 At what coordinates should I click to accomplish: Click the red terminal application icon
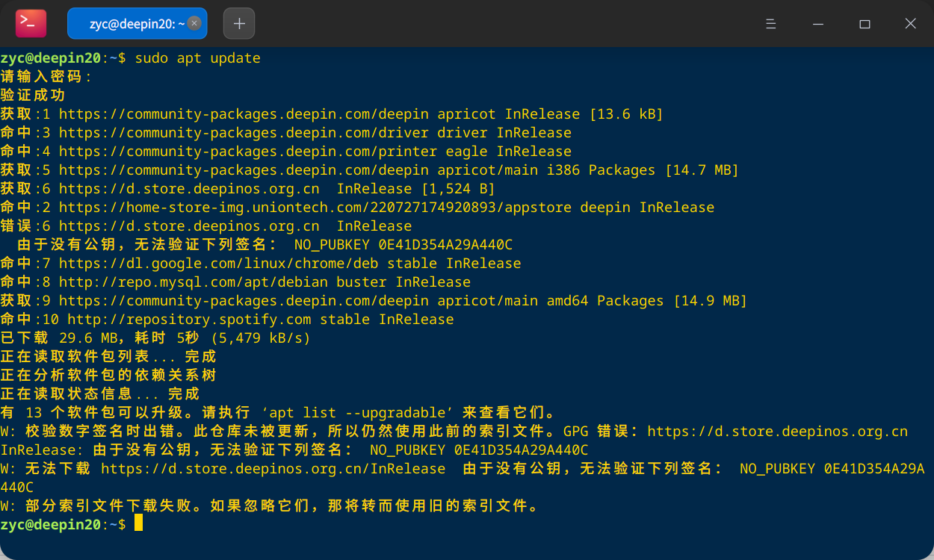pyautogui.click(x=29, y=23)
